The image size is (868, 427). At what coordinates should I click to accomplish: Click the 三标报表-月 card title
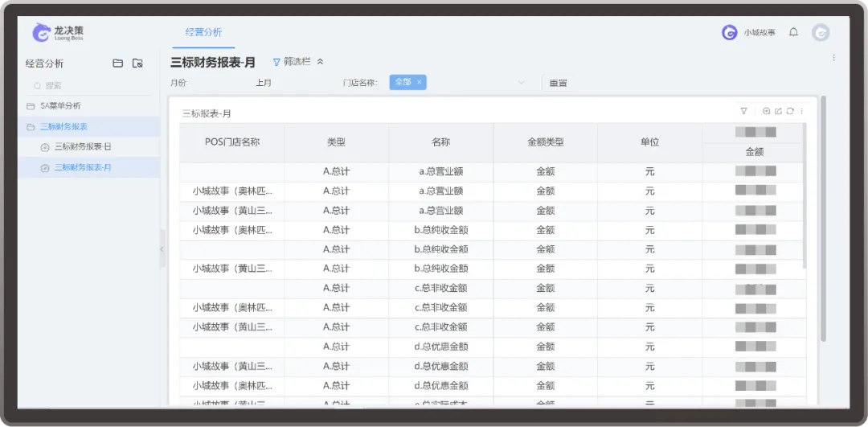click(x=207, y=113)
